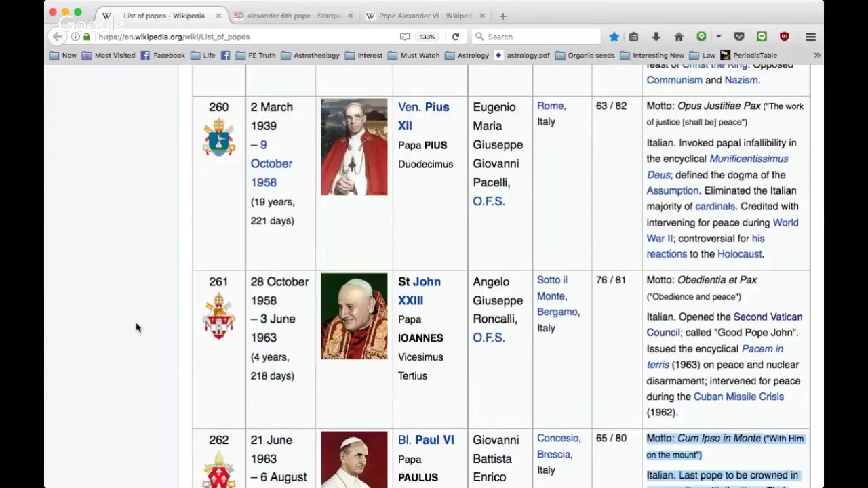Focus the browser Search field

tap(536, 37)
